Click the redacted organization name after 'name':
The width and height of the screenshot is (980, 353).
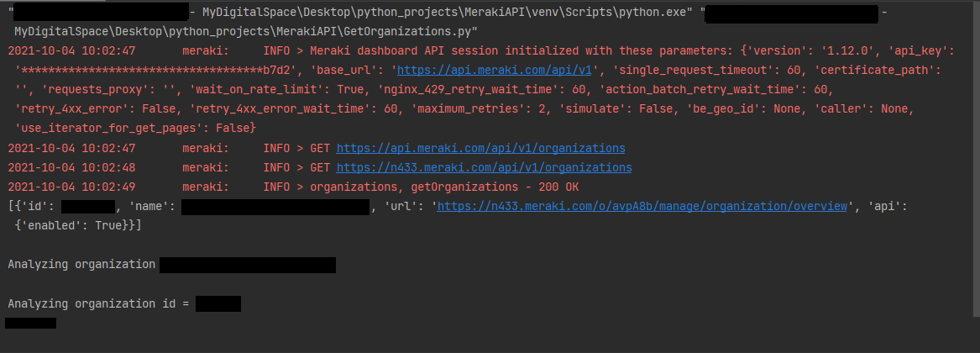point(275,207)
